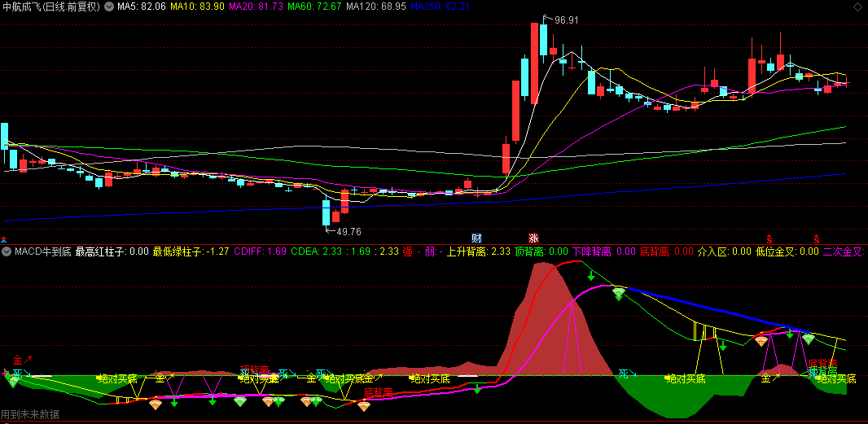Click the MACD牛到底 indicator name
Image resolution: width=868 pixels, height=424 pixels.
click(43, 252)
